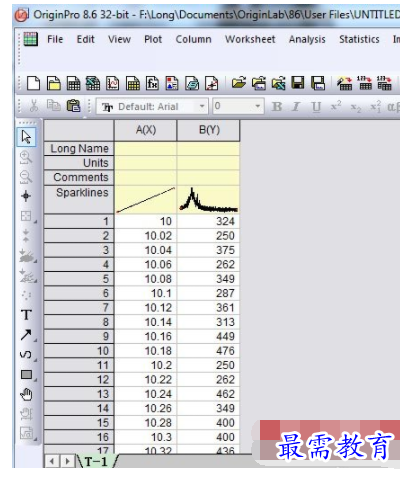Open the Plot menu
This screenshot has width=400, height=478.
(153, 39)
